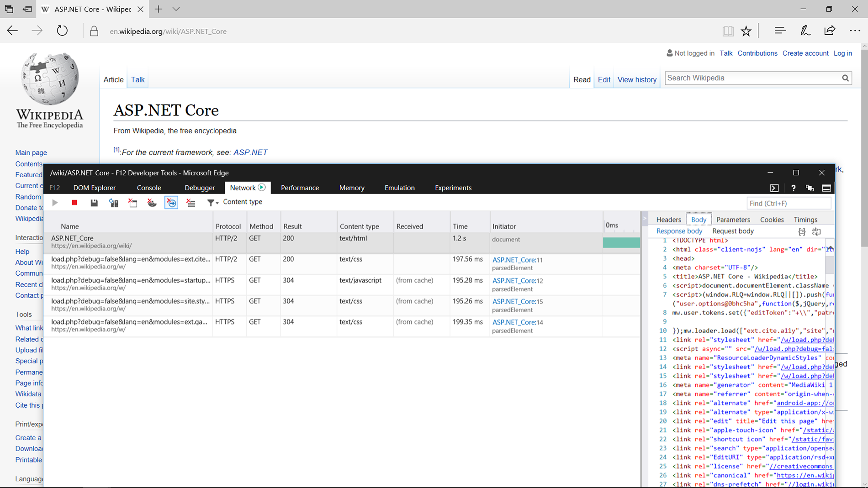
Task: Select the modules=startup text/javascript request row
Action: pyautogui.click(x=342, y=284)
